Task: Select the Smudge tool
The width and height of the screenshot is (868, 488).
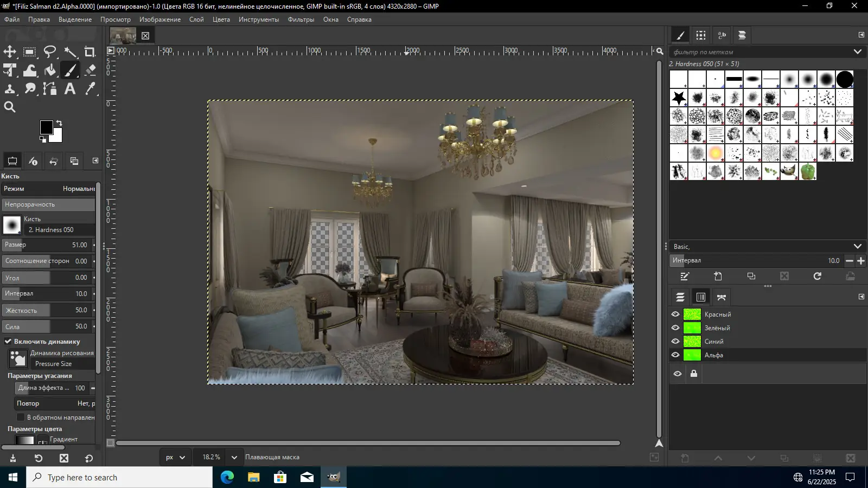Action: (x=30, y=89)
